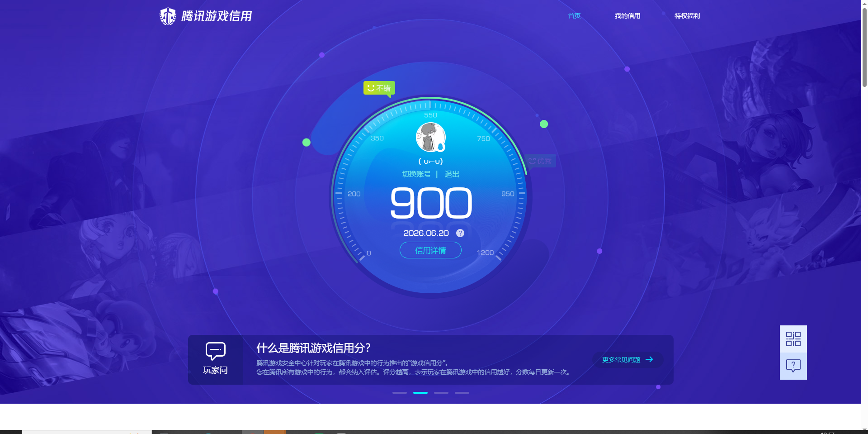Click the 腾讯游戏信用 site title
This screenshot has height=434, width=868.
click(217, 16)
